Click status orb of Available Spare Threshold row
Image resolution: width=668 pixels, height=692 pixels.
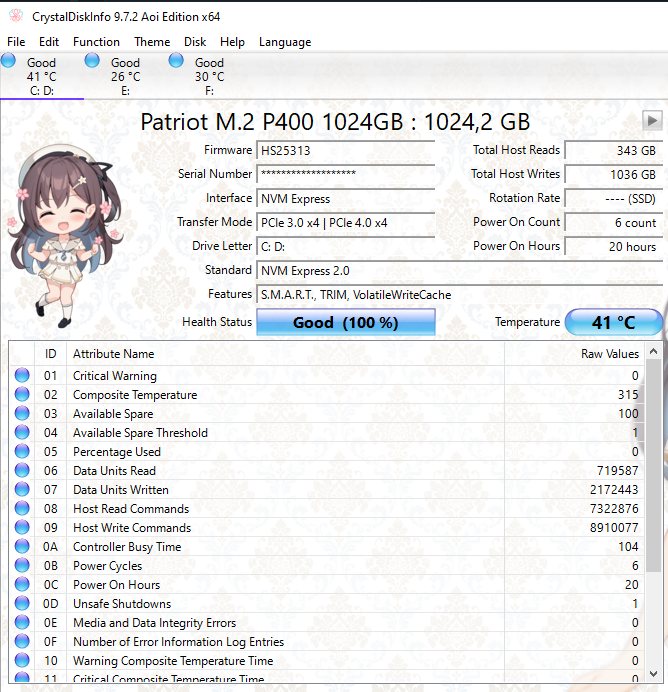point(22,432)
